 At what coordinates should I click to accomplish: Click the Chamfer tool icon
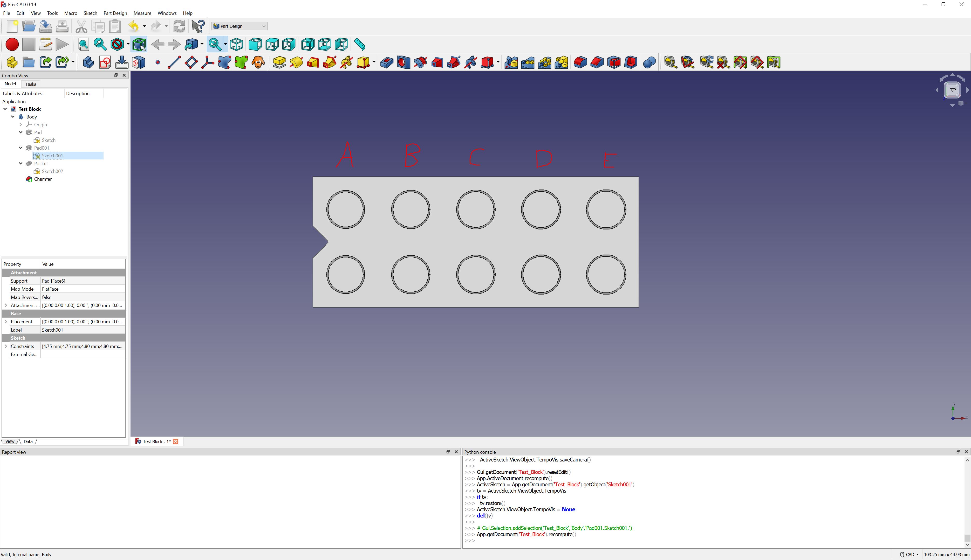pos(597,62)
